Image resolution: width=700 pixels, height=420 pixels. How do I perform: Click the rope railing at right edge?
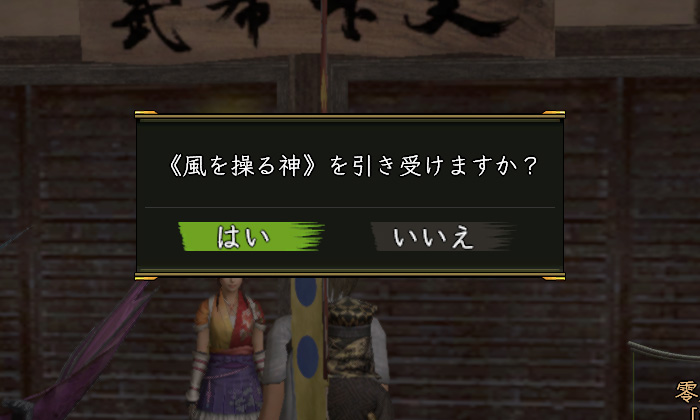(x=664, y=352)
